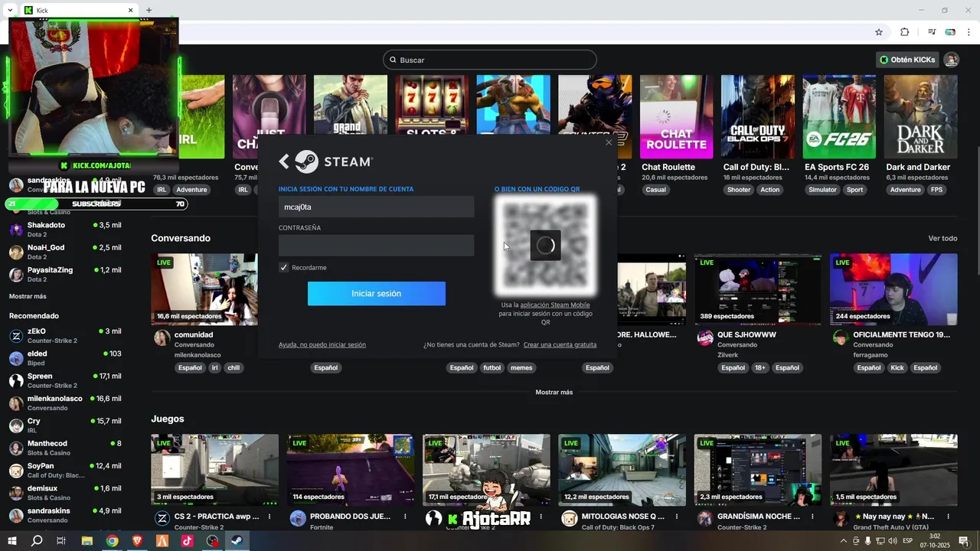Click the Steam QR code image
Screen dimensions: 980x551
tap(545, 246)
